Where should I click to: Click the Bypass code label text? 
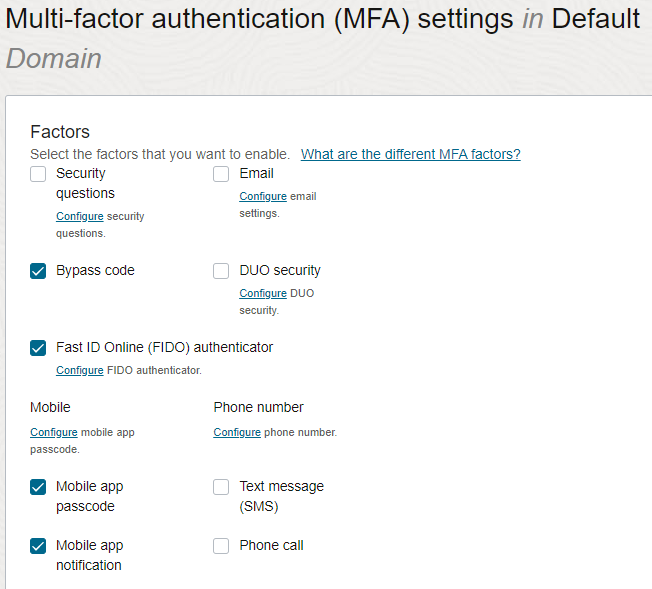click(x=95, y=270)
